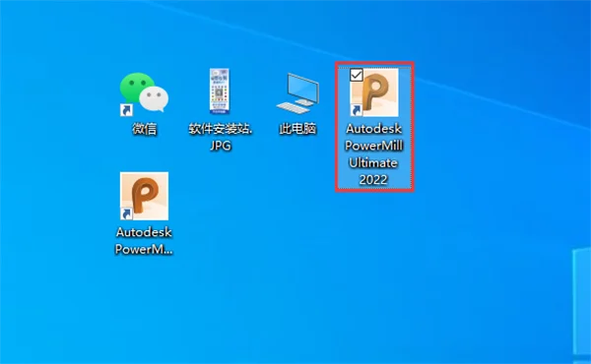Viewport: 591px width, 364px height.
Task: Click the 'Autodesk PowerM...' truncated label
Action: 144,240
